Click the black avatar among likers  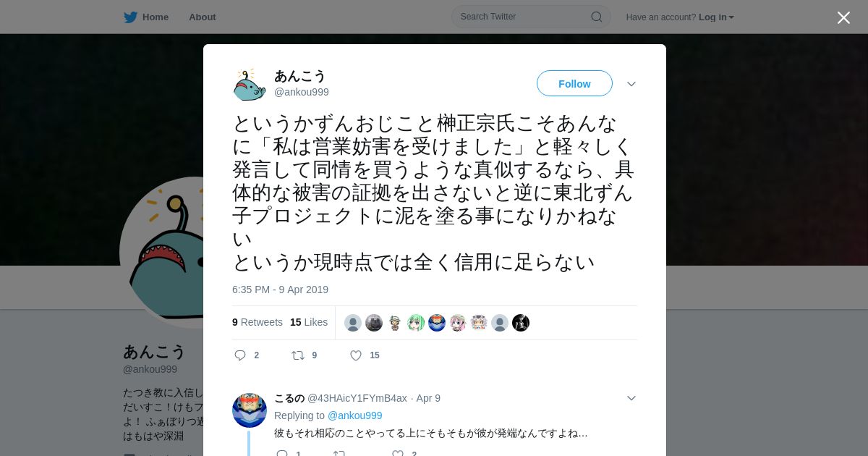click(521, 323)
